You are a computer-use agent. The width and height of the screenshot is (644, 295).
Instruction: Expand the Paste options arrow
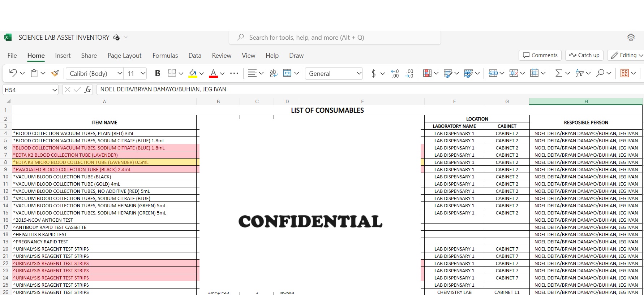(43, 73)
